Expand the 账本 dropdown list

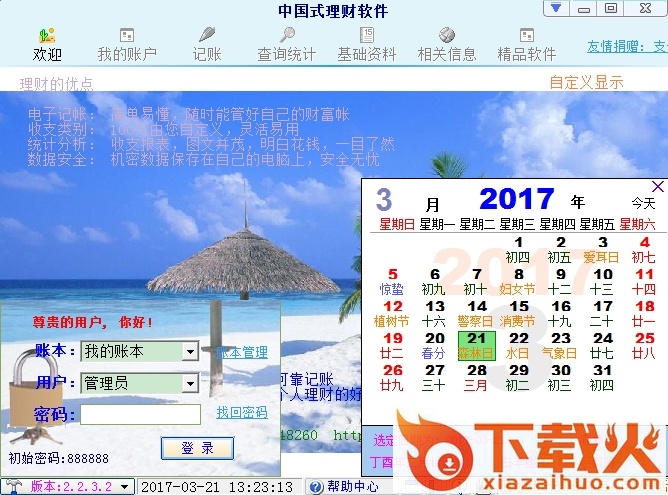click(x=190, y=352)
